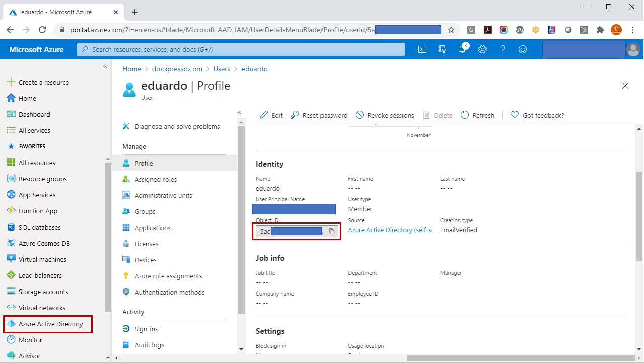Click docxpresso.com breadcrumb link
Viewport: 644px width, 363px height.
tap(177, 69)
